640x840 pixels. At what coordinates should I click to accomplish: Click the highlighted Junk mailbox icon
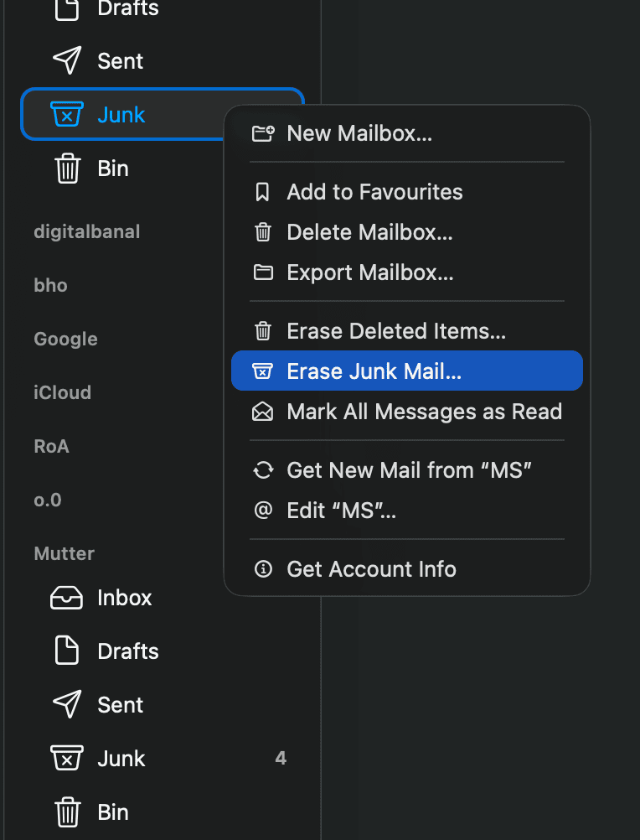pos(67,114)
